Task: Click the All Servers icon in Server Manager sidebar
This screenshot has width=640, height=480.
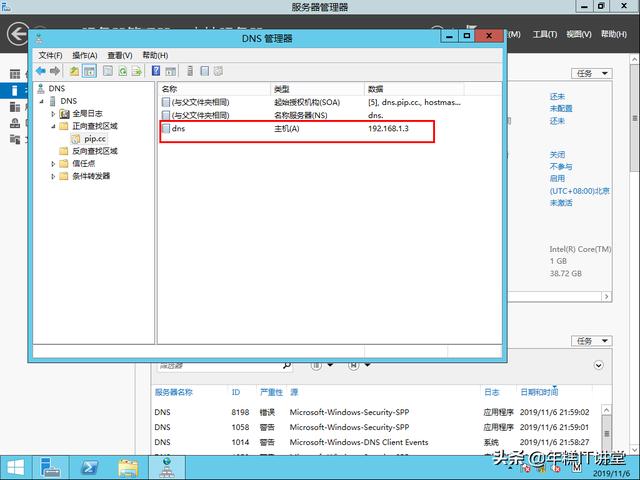Action: pyautogui.click(x=15, y=107)
